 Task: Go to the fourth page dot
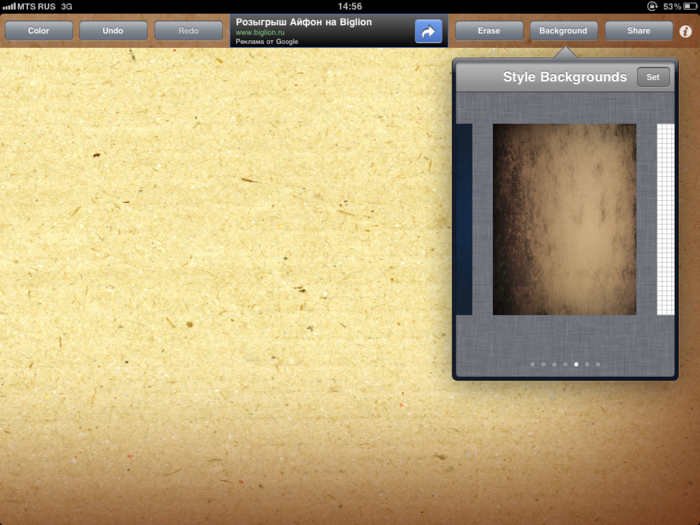pos(565,364)
